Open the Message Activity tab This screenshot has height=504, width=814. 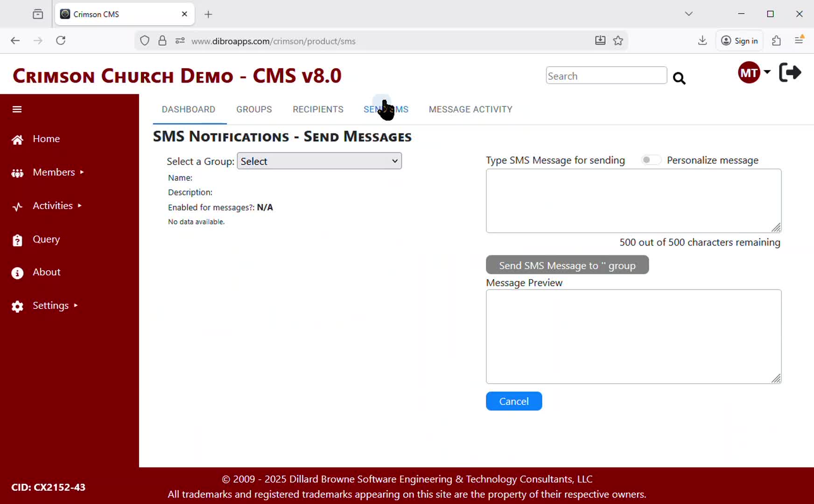[x=470, y=109]
